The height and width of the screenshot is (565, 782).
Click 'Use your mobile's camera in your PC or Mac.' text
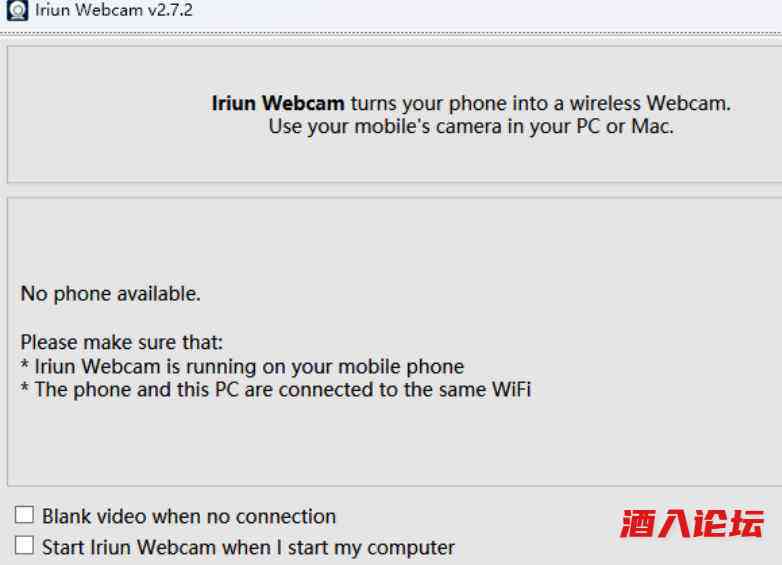click(471, 127)
